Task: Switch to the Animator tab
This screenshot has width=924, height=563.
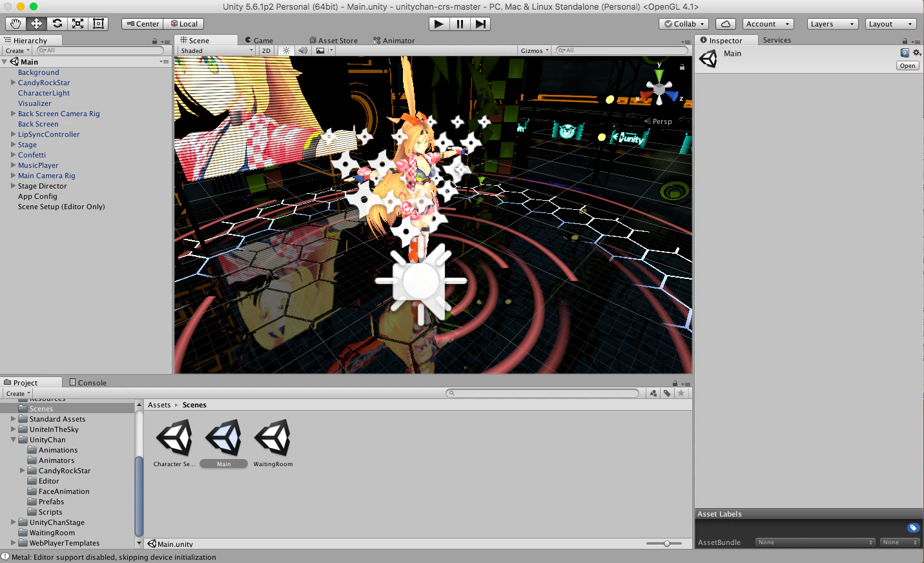Action: (x=394, y=40)
